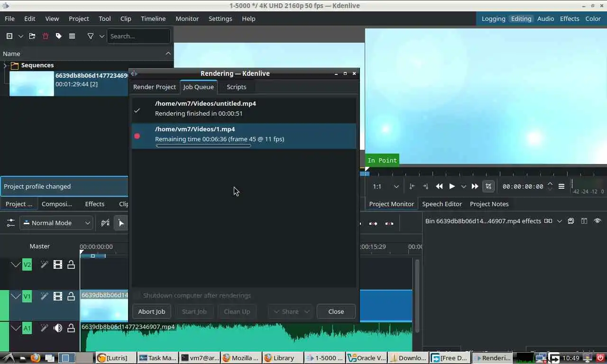Switch to the Scripts tab
This screenshot has width=607, height=364.
coord(236,87)
